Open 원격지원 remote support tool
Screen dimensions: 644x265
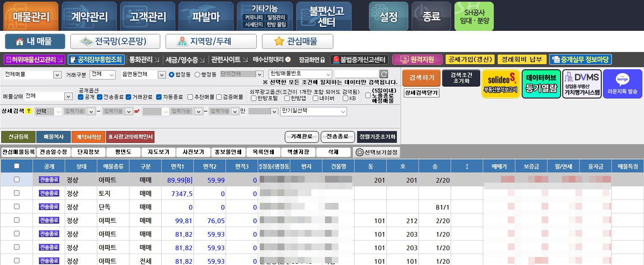pyautogui.click(x=417, y=60)
